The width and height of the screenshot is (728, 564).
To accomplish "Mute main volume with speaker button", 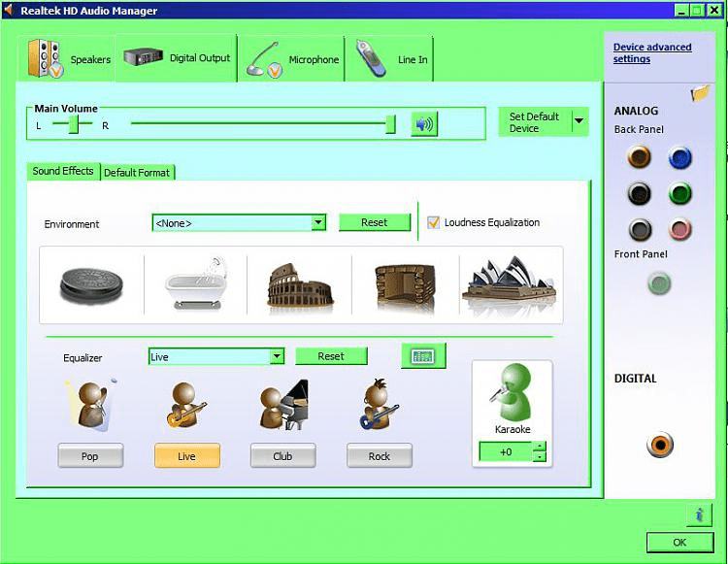I will 424,124.
